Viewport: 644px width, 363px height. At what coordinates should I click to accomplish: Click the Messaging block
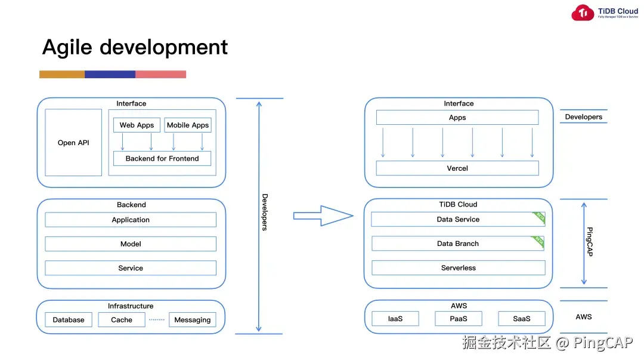click(x=192, y=319)
